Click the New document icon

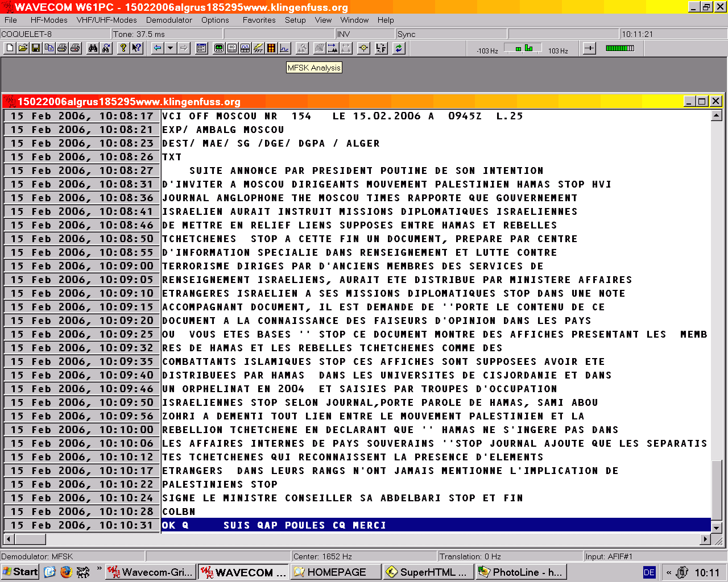point(10,48)
